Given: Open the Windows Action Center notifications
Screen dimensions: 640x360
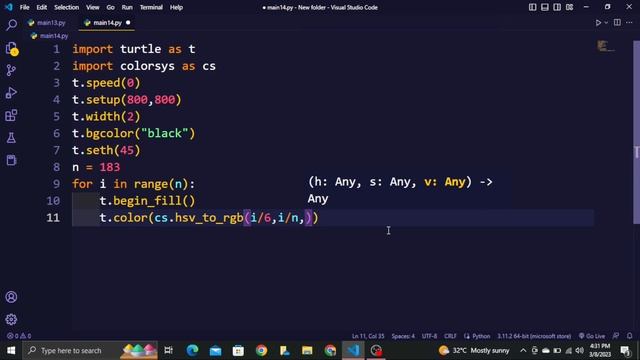Looking at the screenshot, I should point(625,351).
